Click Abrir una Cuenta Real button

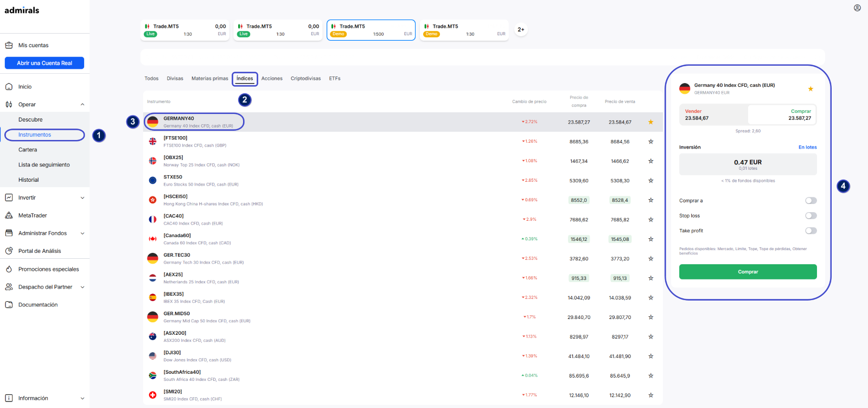(x=44, y=63)
